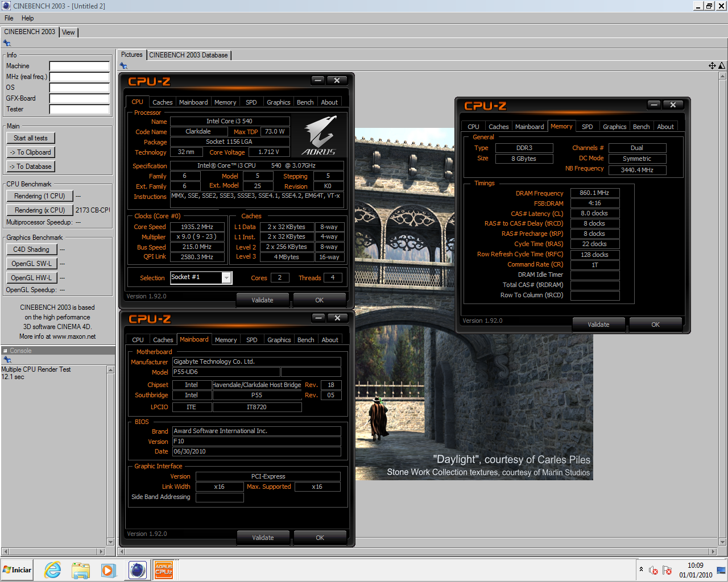This screenshot has width=728, height=582.
Task: Open Graphics tab in CPU-Z Mainboard window
Action: pos(279,340)
